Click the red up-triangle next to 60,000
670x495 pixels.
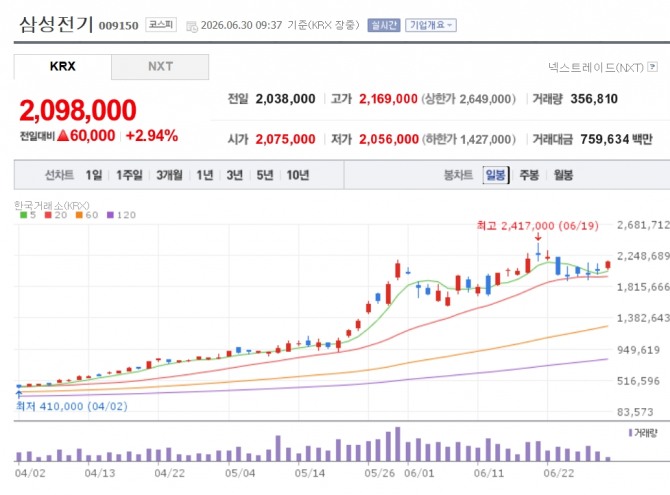tap(63, 136)
